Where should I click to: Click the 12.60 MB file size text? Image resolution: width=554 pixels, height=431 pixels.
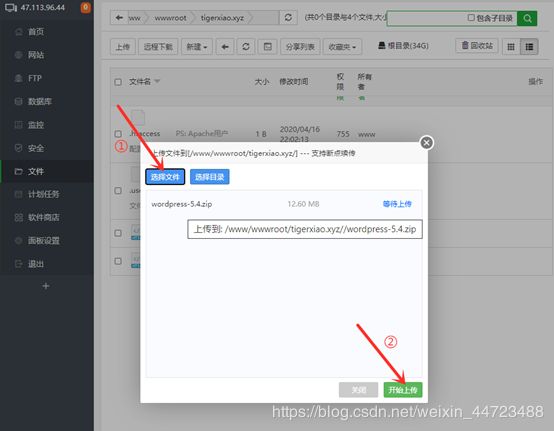(x=303, y=204)
